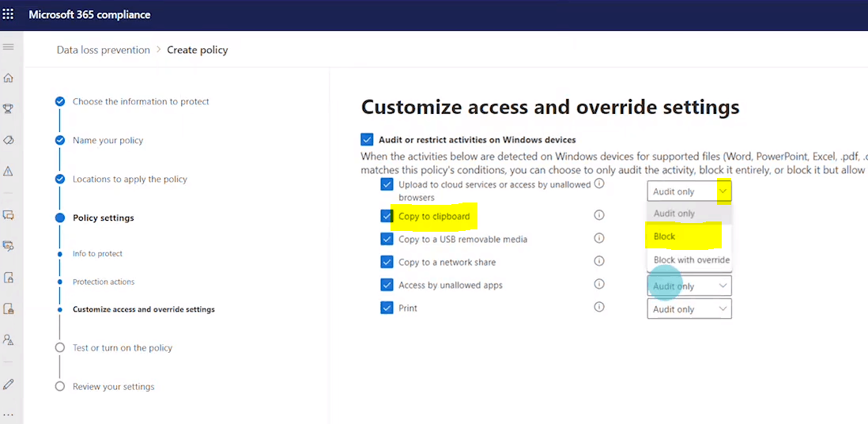Viewport: 868px width, 424px height.
Task: Select Block with override option
Action: pyautogui.click(x=689, y=259)
